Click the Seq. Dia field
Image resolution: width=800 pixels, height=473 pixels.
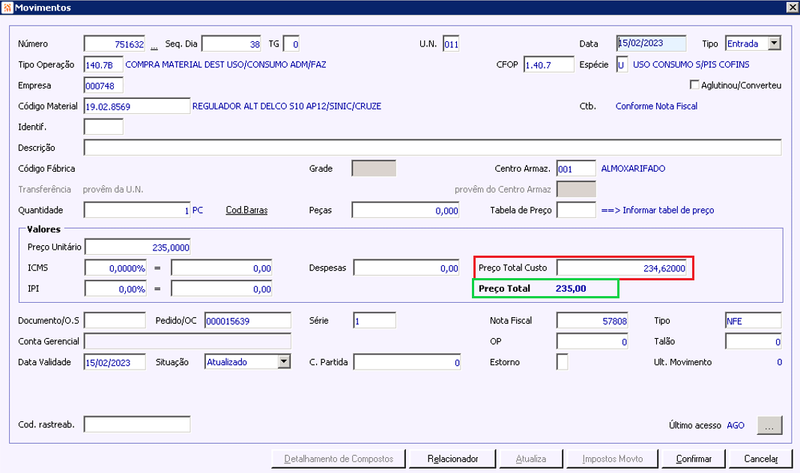click(231, 44)
